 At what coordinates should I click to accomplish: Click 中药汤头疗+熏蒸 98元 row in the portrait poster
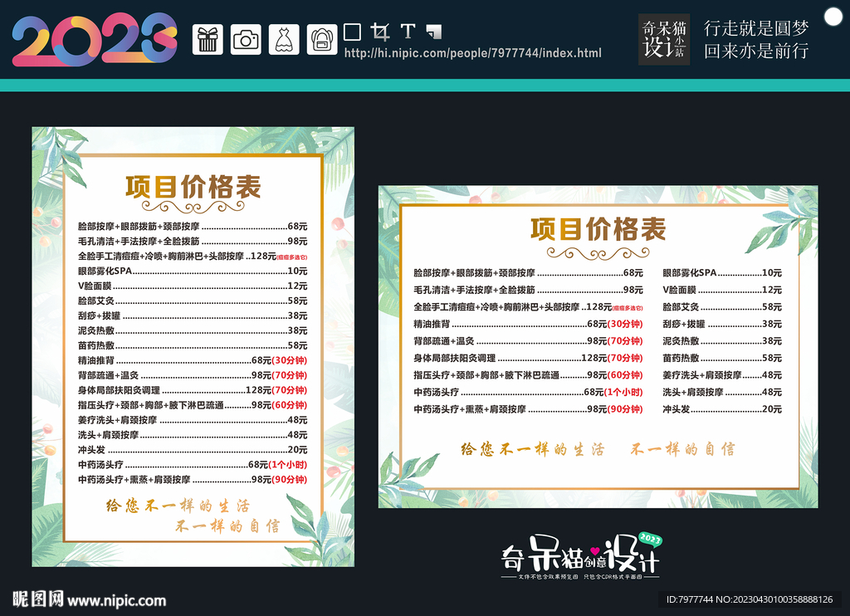[193, 480]
